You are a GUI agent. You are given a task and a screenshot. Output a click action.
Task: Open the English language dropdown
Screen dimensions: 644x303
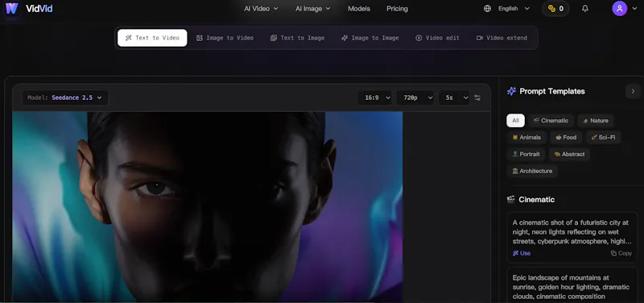click(x=514, y=9)
